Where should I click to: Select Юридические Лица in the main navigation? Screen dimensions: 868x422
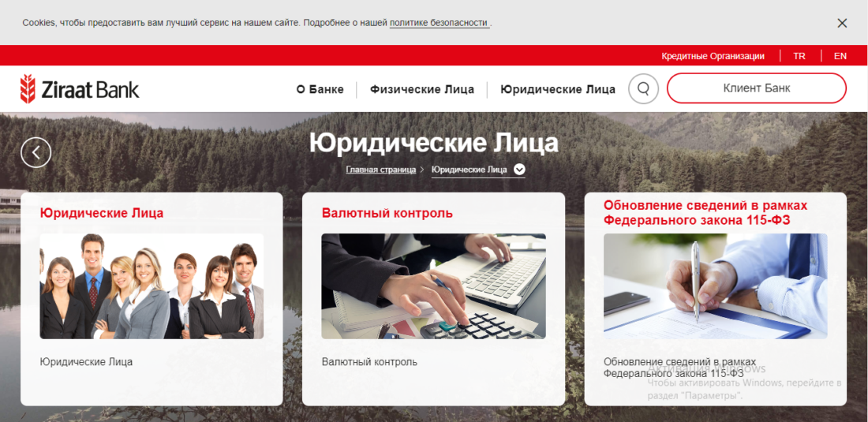[558, 89]
